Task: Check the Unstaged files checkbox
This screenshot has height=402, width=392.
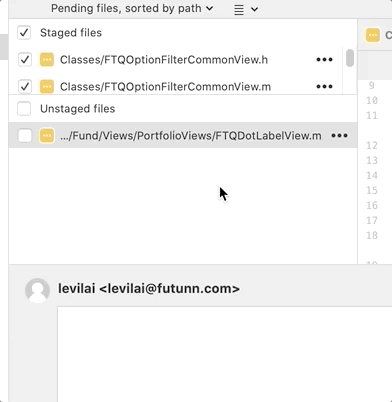Action: [24, 109]
